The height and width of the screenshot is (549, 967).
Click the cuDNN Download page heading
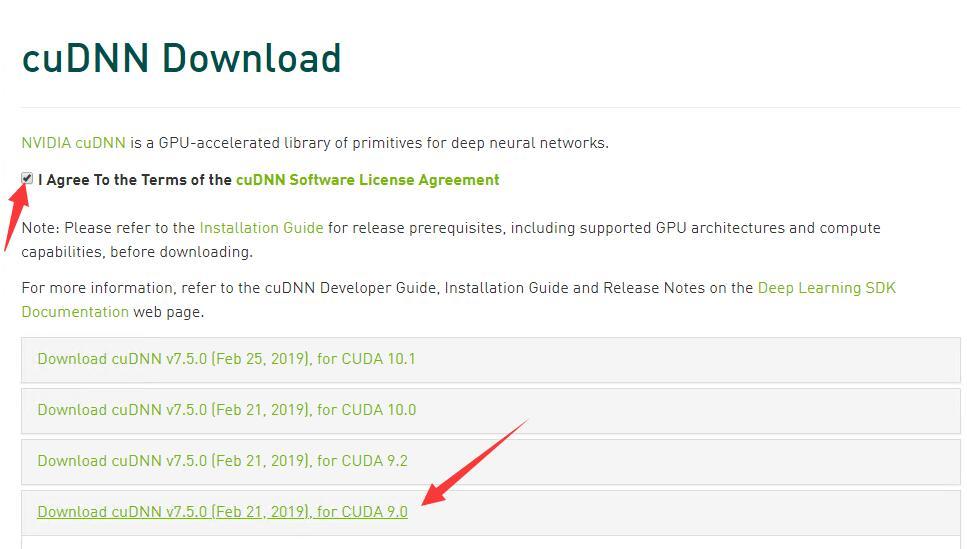[x=181, y=58]
